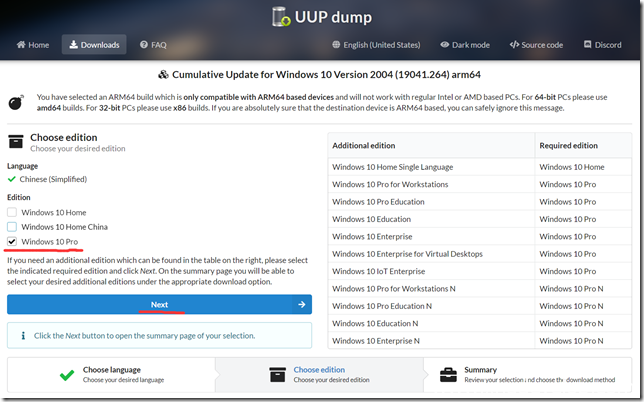
Task: Open the Home navigation item
Action: (32, 45)
